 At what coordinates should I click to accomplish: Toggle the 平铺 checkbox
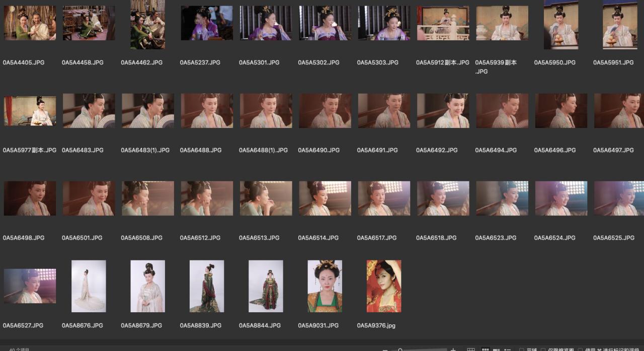[522, 350]
